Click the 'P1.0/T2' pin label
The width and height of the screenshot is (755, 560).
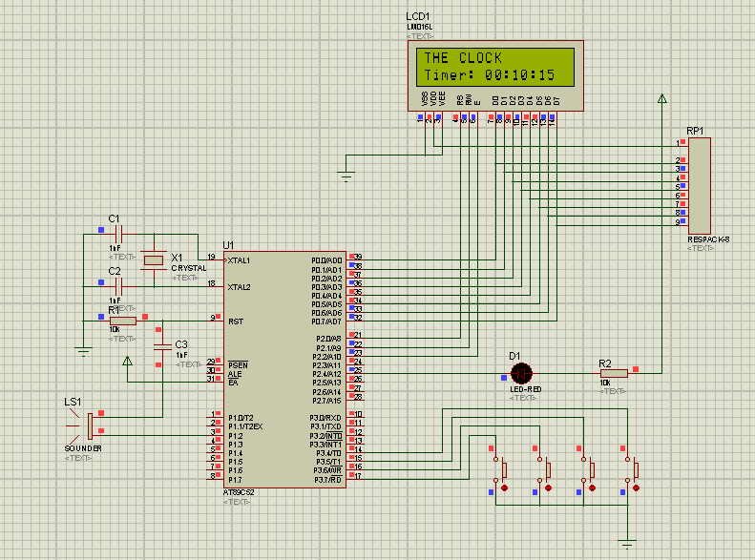pos(241,418)
